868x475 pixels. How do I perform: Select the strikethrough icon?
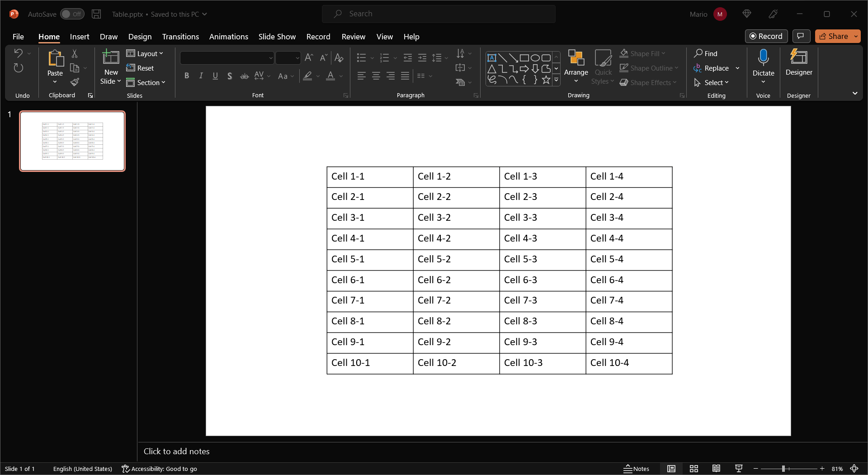244,76
